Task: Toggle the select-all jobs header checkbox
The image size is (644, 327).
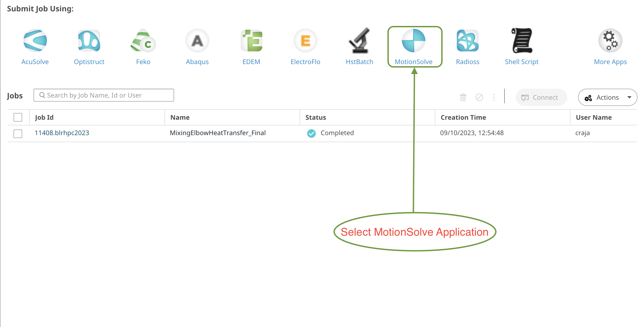Action: coord(18,117)
